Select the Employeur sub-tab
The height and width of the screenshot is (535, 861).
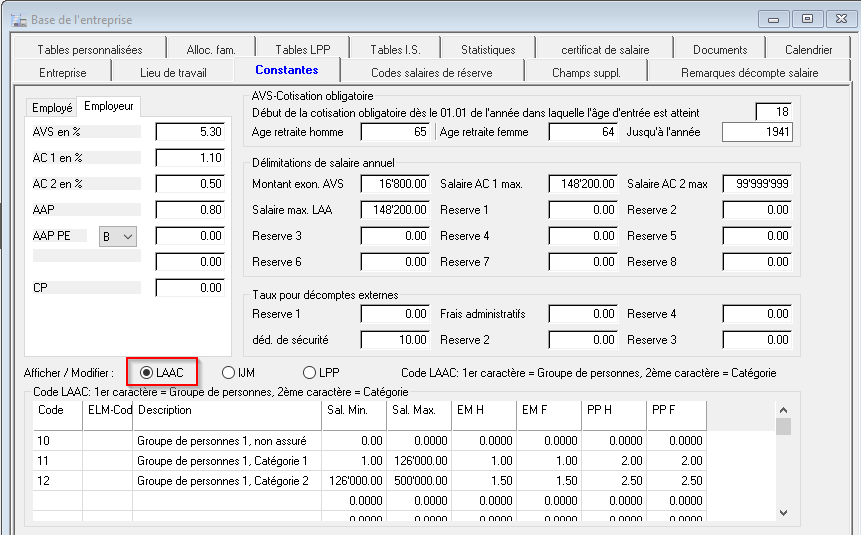pyautogui.click(x=109, y=106)
